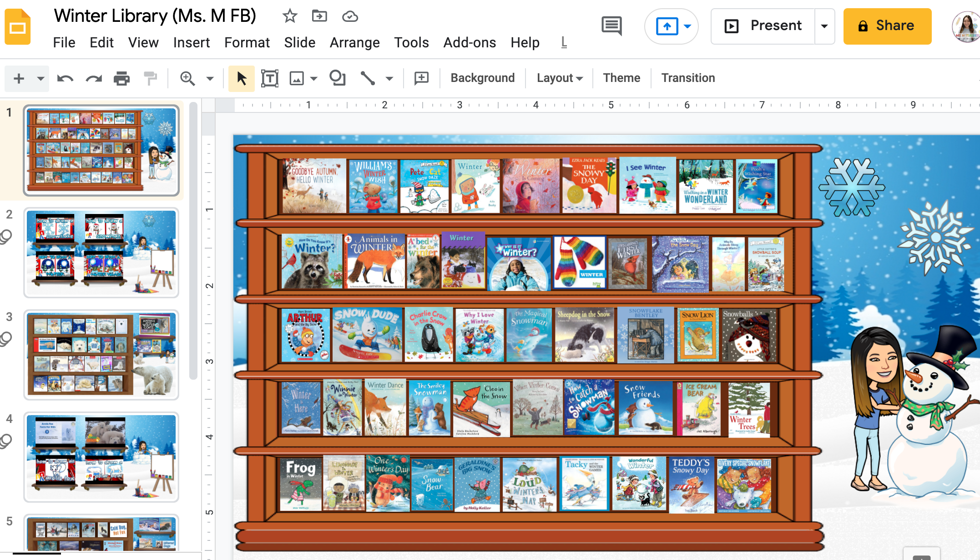This screenshot has height=560, width=980.
Task: Click the Teddy's Snowy Day book cover
Action: coord(691,484)
